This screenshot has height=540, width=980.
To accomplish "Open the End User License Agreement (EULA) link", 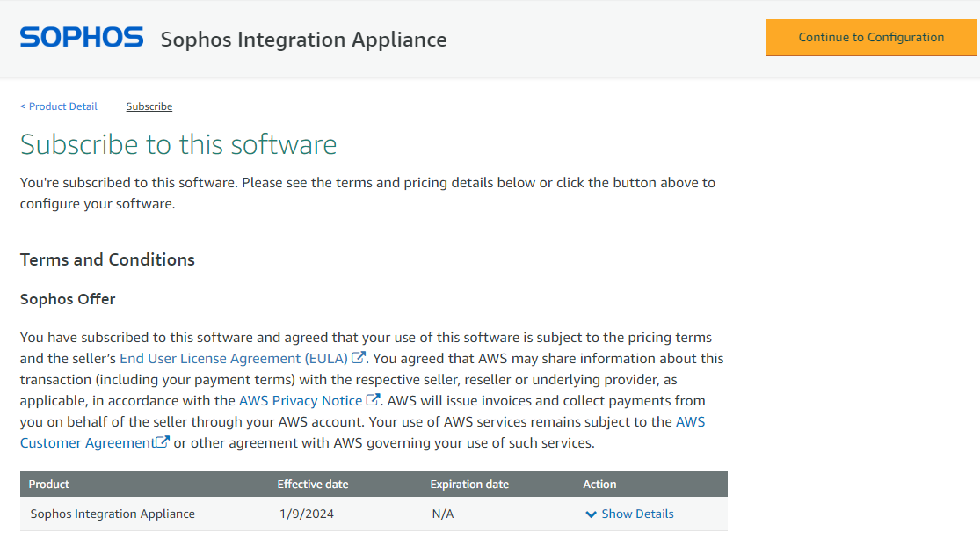I will pyautogui.click(x=234, y=358).
